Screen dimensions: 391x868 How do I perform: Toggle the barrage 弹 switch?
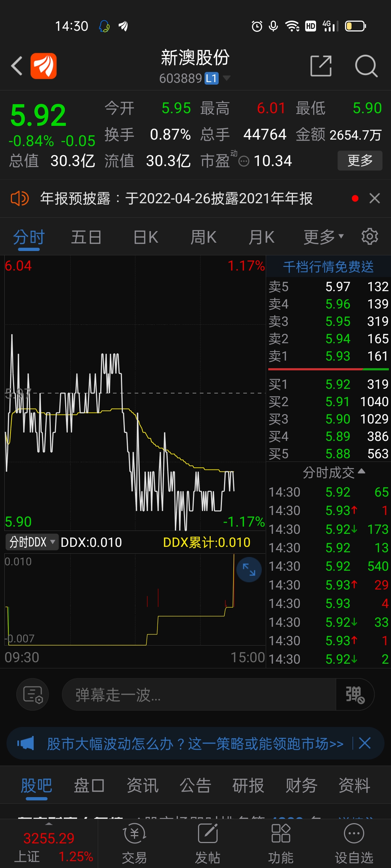coord(355,694)
